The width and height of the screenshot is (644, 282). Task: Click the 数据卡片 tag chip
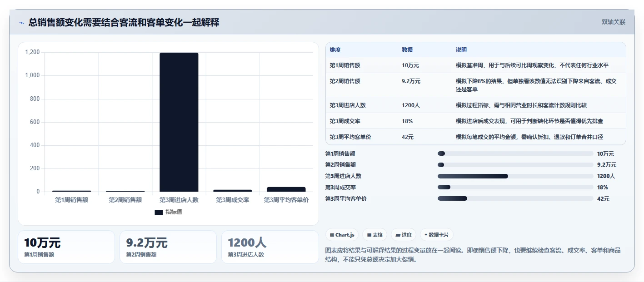tap(436, 235)
